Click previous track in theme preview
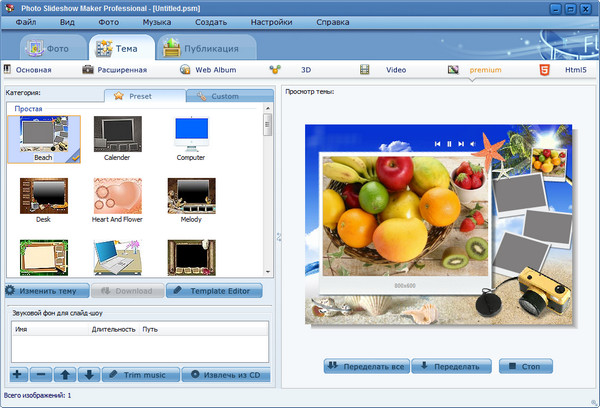The height and width of the screenshot is (408, 600). (x=437, y=144)
